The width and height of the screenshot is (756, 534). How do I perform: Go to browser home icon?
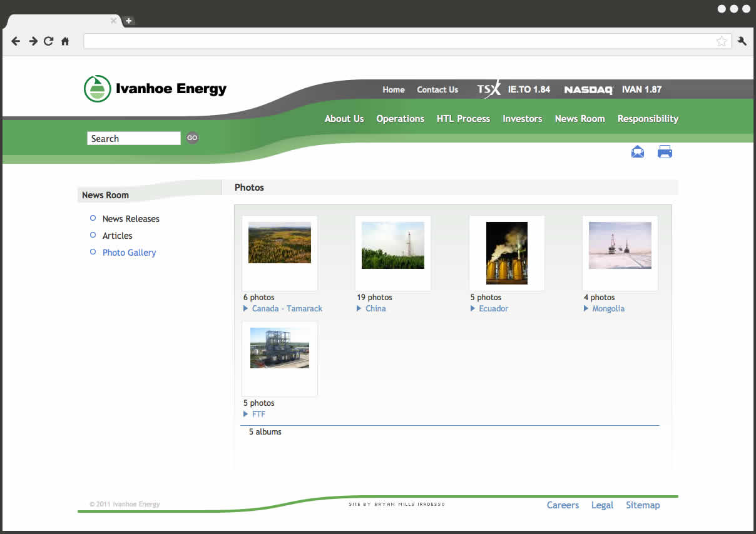click(65, 41)
